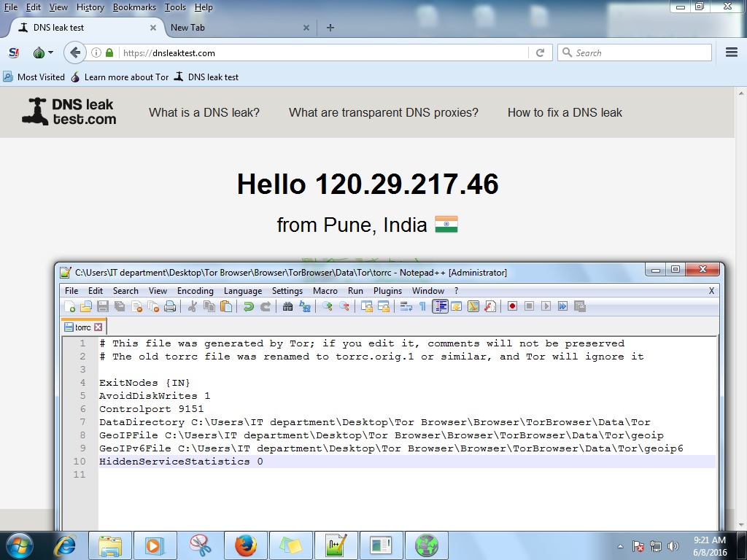Save current recorded macro icon
Image resolution: width=747 pixels, height=560 pixels.
pyautogui.click(x=580, y=306)
